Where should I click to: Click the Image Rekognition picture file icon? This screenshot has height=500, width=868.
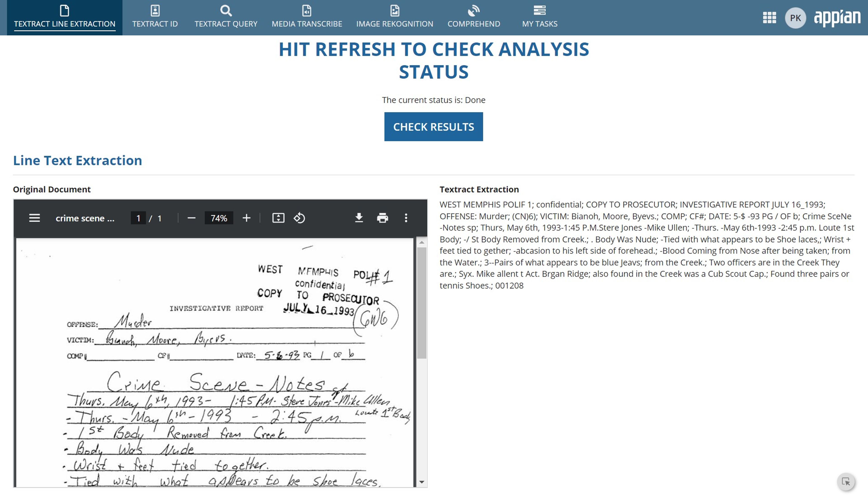[394, 11]
